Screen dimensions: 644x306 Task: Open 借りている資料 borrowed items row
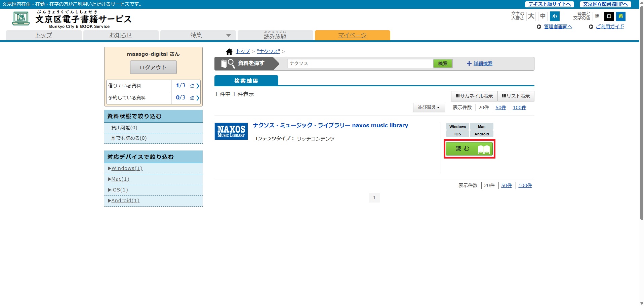pyautogui.click(x=153, y=86)
